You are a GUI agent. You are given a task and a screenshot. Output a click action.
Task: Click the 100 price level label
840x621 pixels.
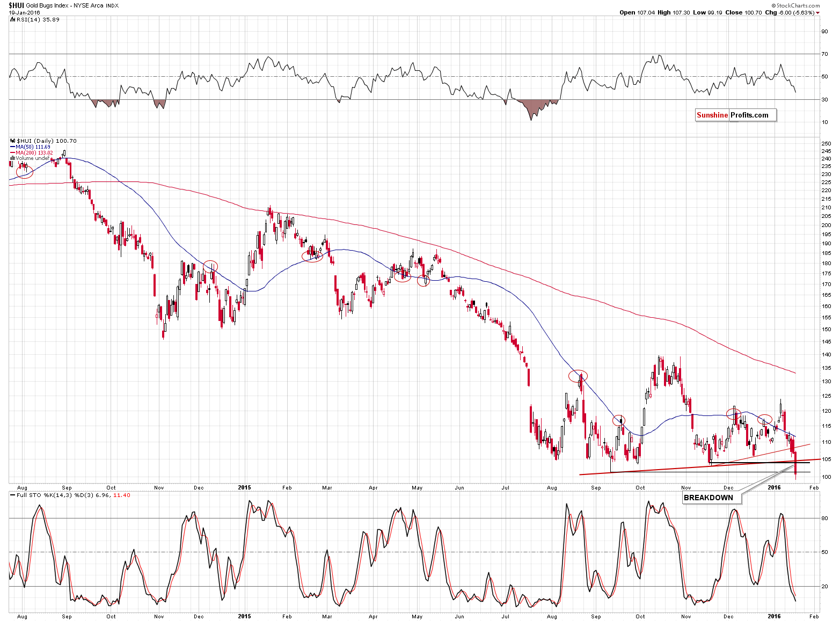point(826,477)
